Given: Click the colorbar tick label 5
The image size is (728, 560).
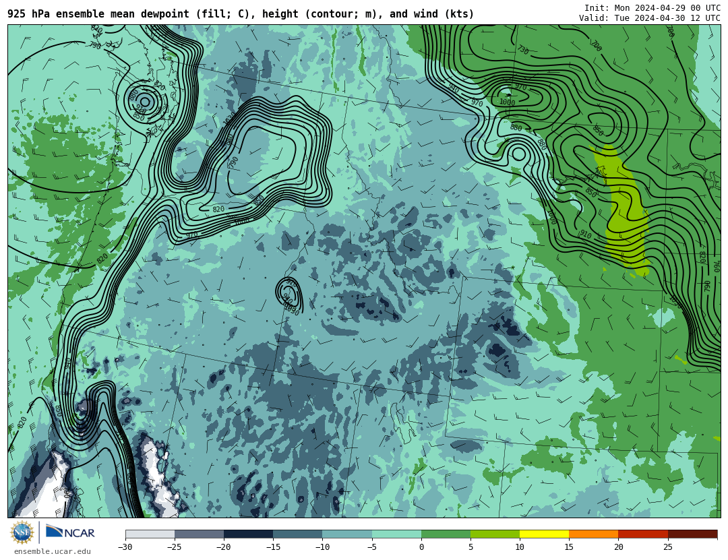Looking at the screenshot, I should (471, 547).
